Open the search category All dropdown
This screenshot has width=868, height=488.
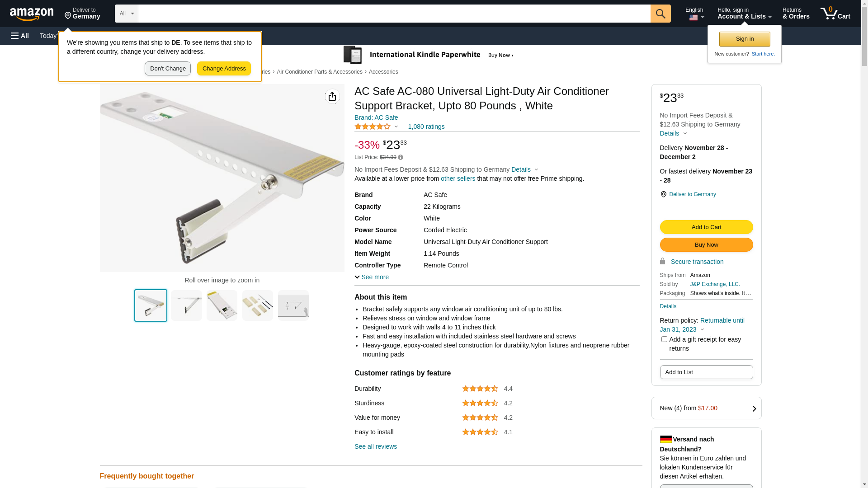pyautogui.click(x=126, y=14)
